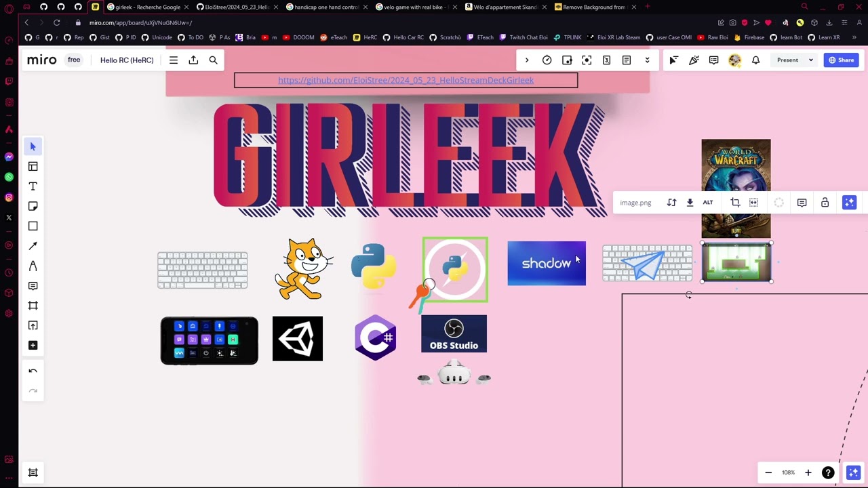Screen dimensions: 868x488
Task: Select the Text tool
Action: pos(33,186)
